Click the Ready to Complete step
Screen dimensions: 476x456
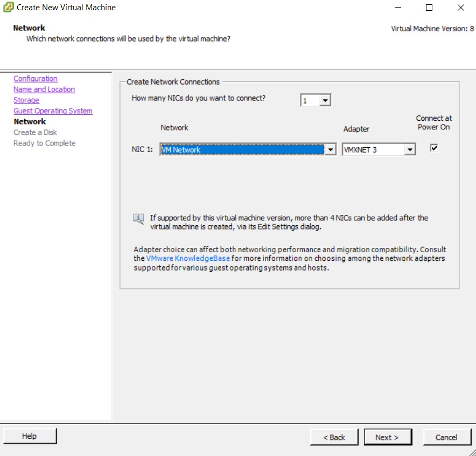click(x=44, y=143)
